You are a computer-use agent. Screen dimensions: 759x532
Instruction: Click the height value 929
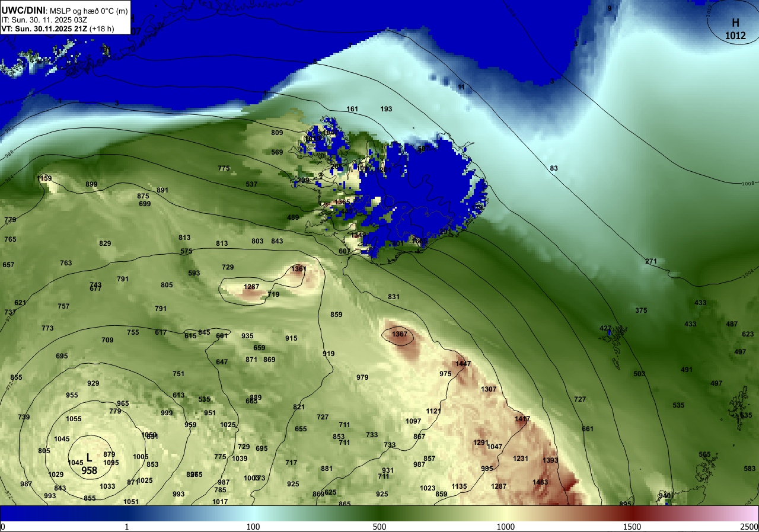point(93,383)
